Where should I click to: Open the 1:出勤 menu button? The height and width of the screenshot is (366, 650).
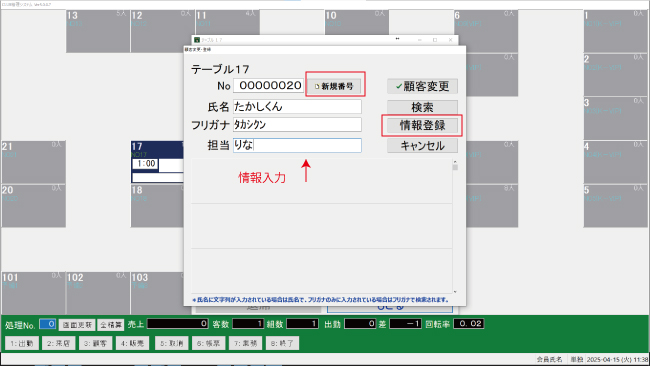pos(22,343)
